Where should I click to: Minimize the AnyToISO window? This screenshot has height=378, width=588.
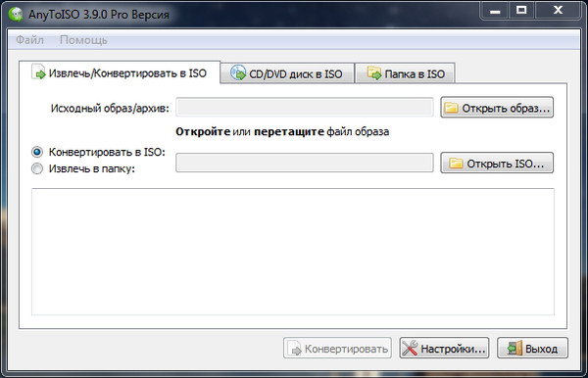(x=495, y=11)
